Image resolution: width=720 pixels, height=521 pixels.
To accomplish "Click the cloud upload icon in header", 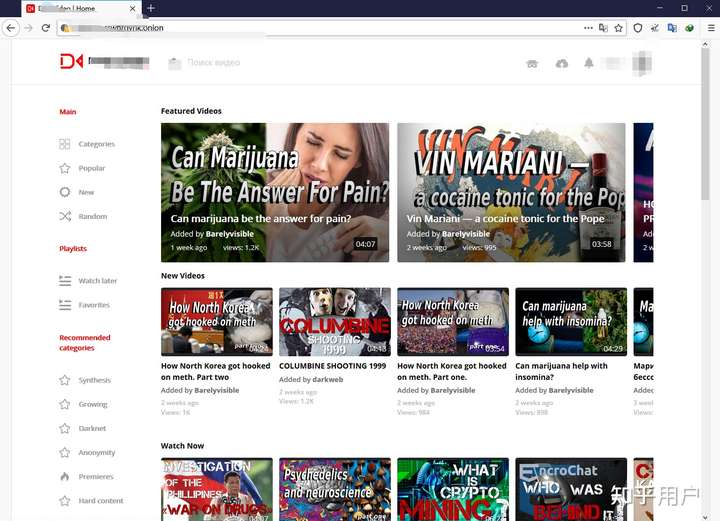I will [x=562, y=63].
